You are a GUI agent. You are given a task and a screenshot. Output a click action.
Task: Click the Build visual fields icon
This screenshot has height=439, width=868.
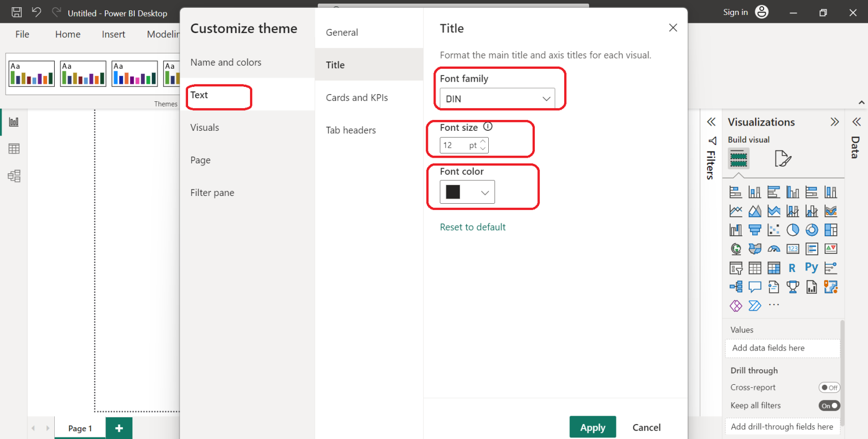(738, 158)
